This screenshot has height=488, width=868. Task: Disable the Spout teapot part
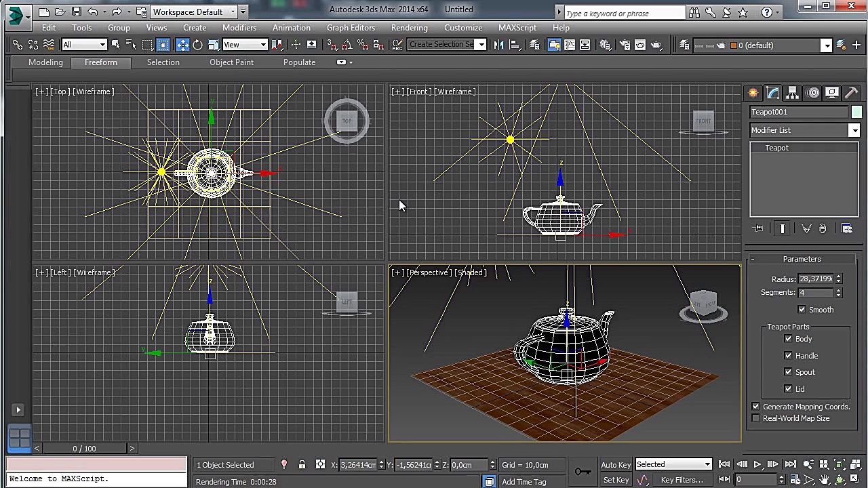tap(788, 371)
